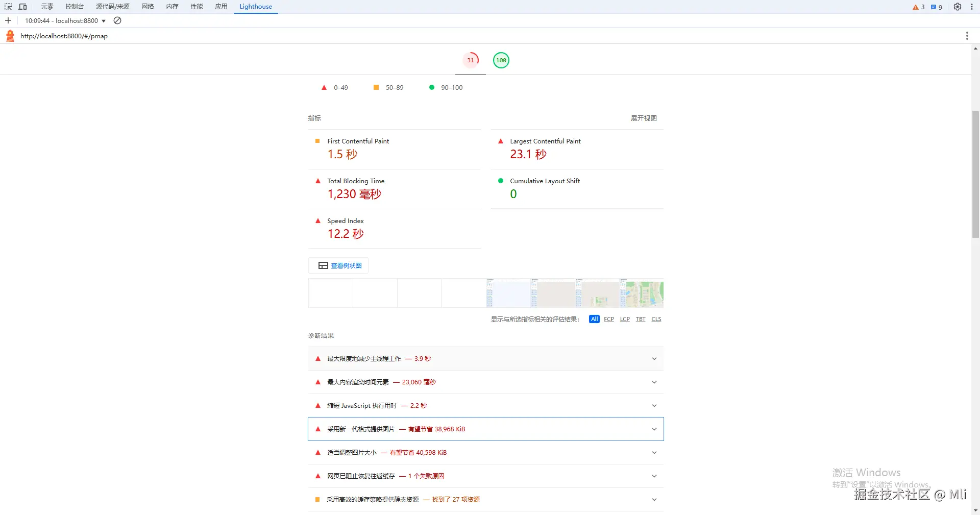Switch to the 性能 tab
The height and width of the screenshot is (515, 980).
[x=197, y=7]
